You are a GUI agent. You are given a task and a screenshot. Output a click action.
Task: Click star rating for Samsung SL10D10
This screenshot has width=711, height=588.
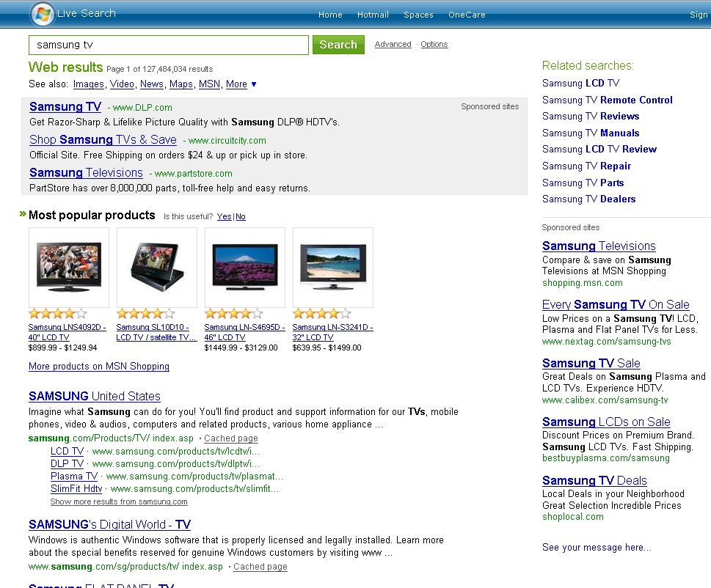(x=145, y=314)
